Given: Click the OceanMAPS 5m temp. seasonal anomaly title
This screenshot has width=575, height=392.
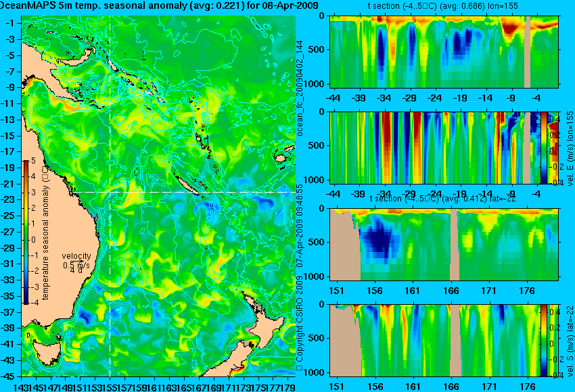Looking at the screenshot, I should click(x=159, y=6).
